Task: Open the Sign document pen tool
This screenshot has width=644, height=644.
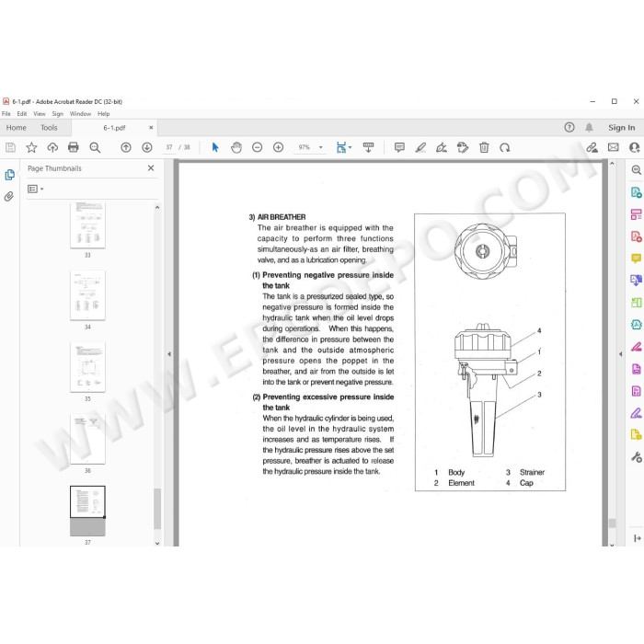Action: coord(442,147)
